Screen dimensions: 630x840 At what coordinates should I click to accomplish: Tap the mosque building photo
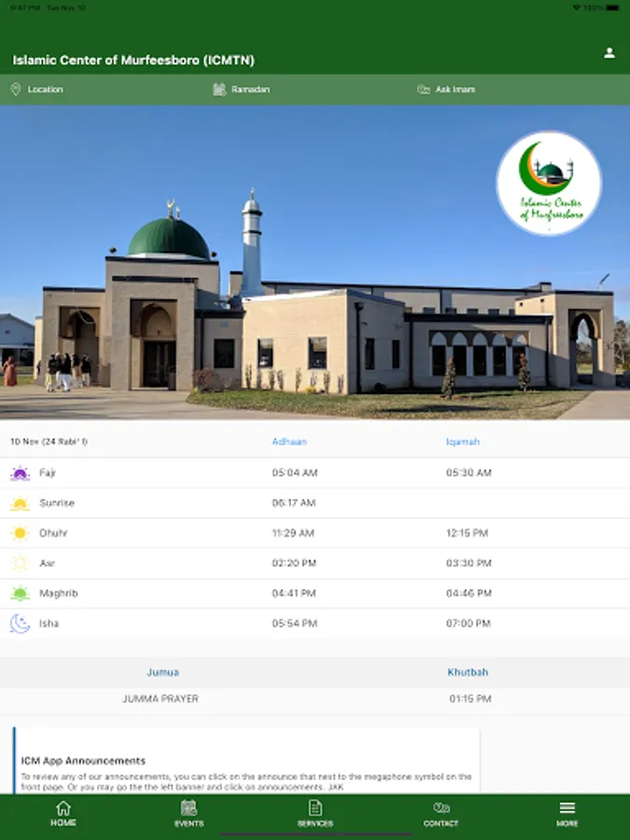pos(315,262)
